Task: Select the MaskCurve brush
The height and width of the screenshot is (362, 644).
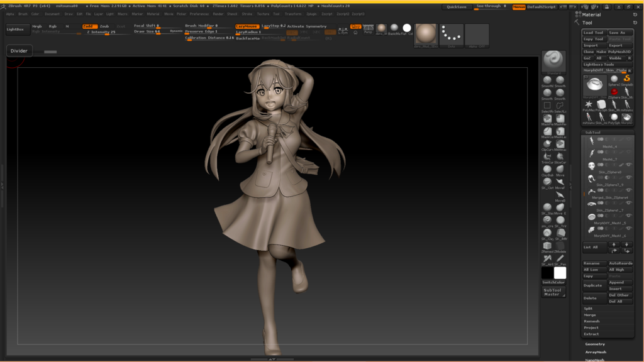Action: pos(547,131)
